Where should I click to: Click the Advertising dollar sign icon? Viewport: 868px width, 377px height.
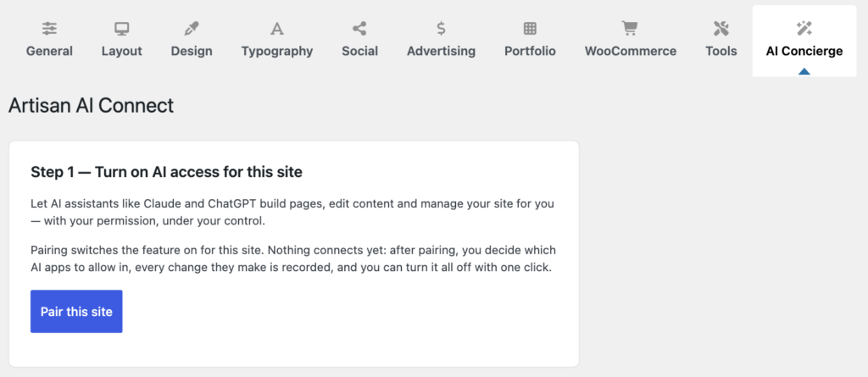point(441,28)
